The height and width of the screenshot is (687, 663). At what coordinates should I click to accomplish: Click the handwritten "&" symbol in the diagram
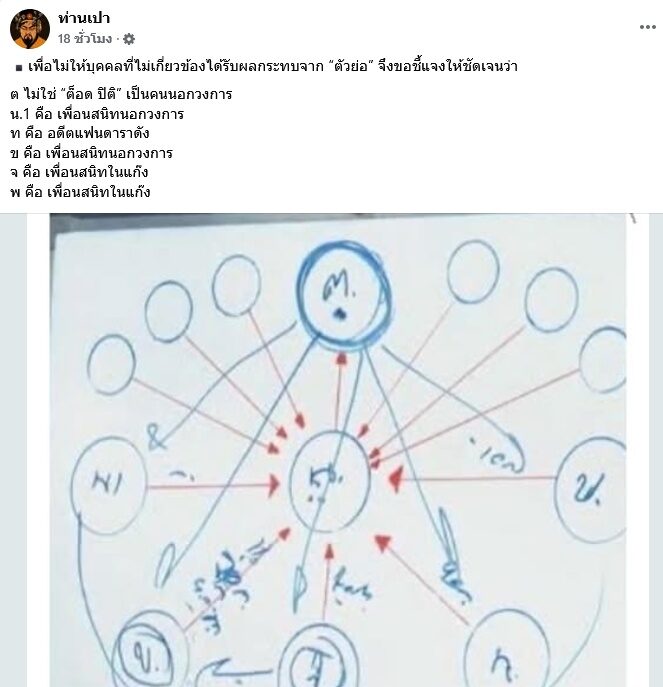(x=156, y=436)
